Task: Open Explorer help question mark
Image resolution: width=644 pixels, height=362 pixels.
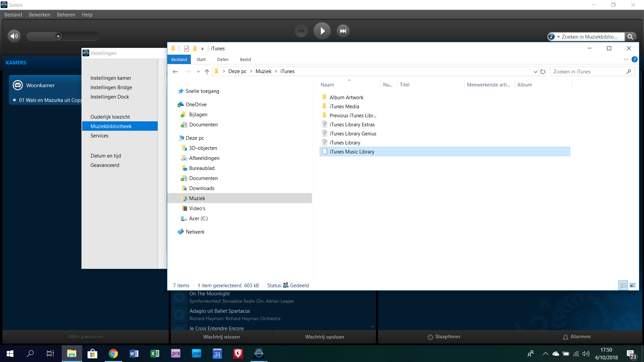Action: pyautogui.click(x=634, y=59)
